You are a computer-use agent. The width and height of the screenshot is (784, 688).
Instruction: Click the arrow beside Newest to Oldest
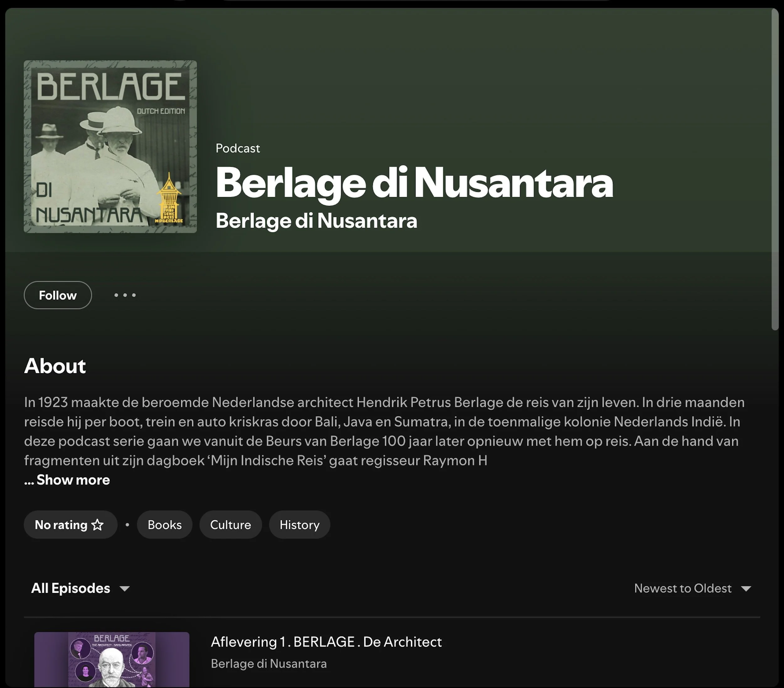(746, 589)
